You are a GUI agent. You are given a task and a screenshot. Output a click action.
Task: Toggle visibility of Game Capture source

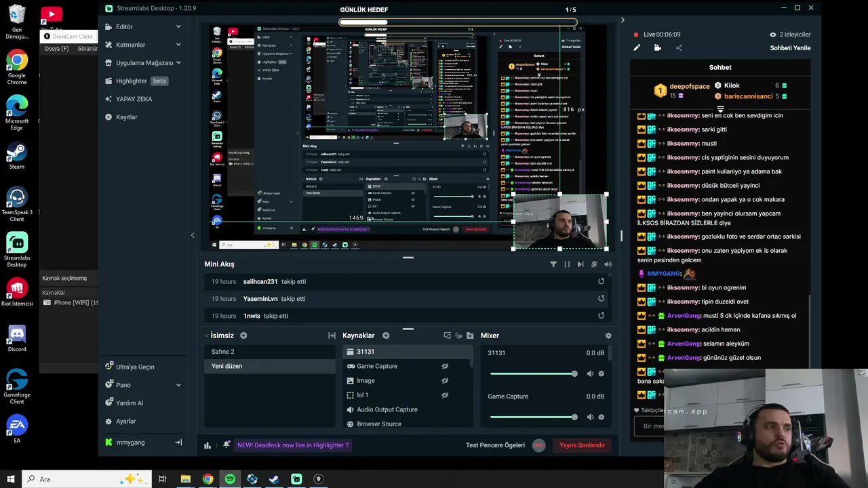[445, 366]
